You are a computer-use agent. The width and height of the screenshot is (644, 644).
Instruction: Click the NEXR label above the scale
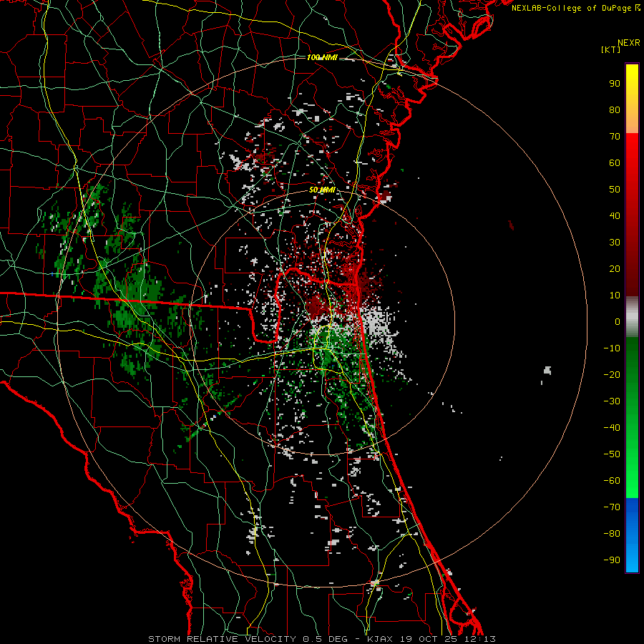pos(629,43)
